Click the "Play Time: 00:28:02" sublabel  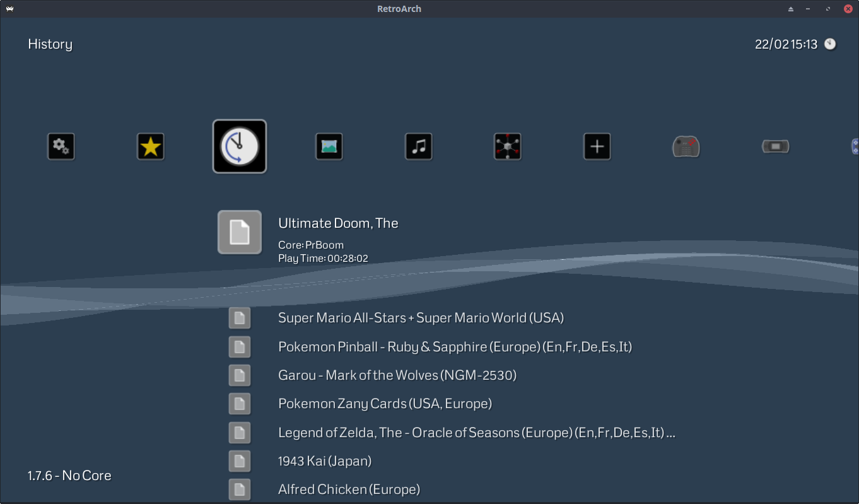[x=323, y=259]
